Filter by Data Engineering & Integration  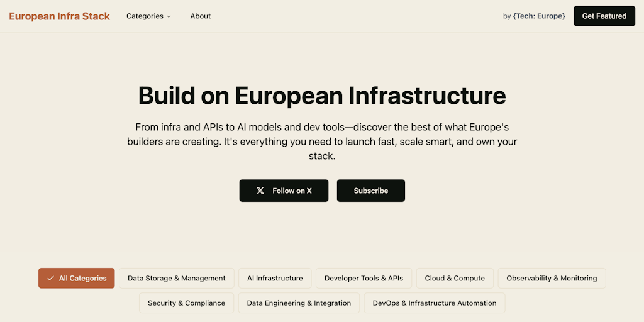[x=299, y=303]
